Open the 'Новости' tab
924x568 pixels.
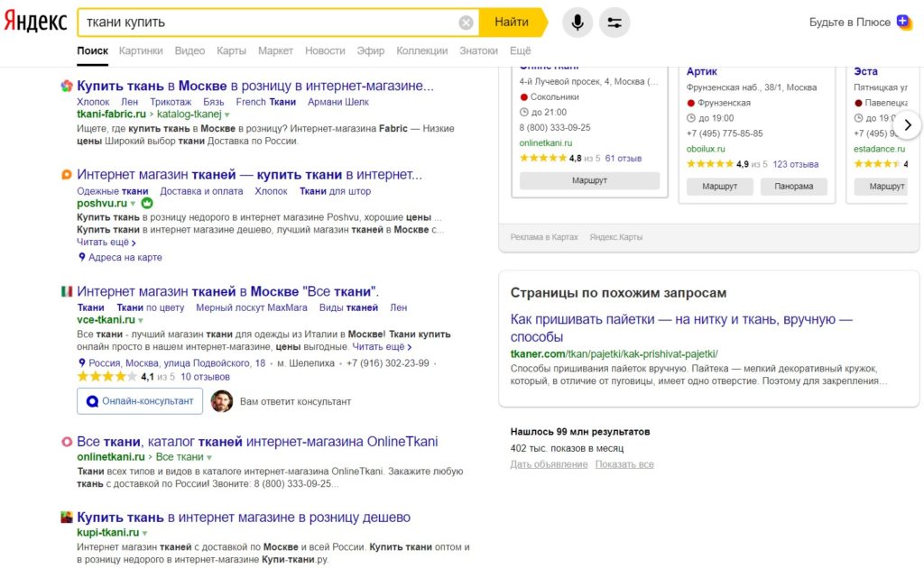(325, 50)
